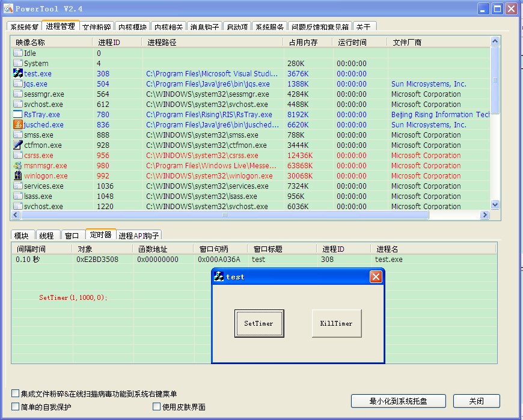Screen dimensions: 523x420
Task: Switch to the 模块 sub-tab
Action: click(x=23, y=235)
